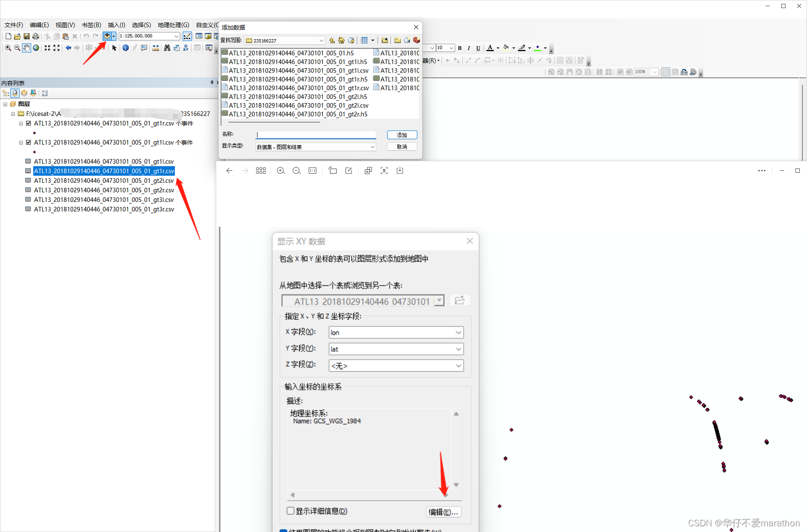
Task: Select the Add Data tool
Action: point(106,36)
